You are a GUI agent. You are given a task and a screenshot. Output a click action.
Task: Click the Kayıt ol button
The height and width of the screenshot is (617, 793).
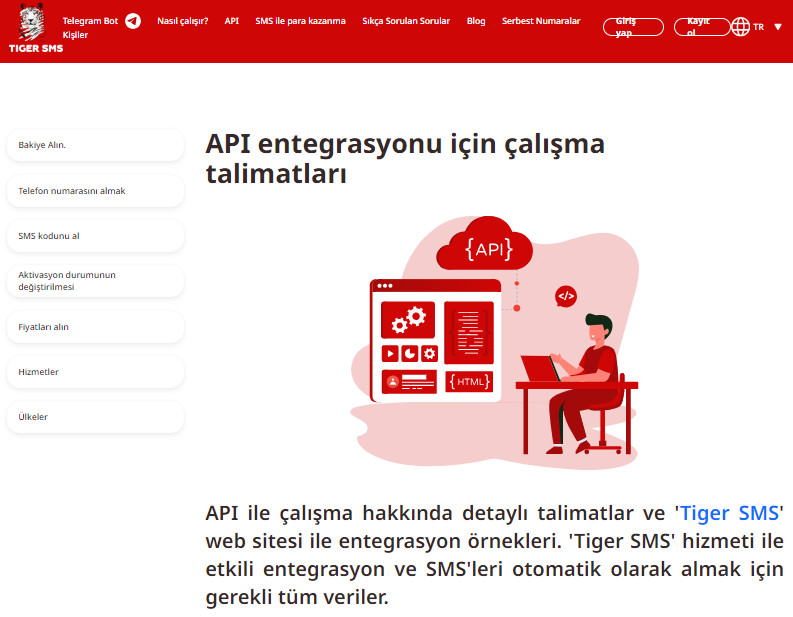coord(702,27)
